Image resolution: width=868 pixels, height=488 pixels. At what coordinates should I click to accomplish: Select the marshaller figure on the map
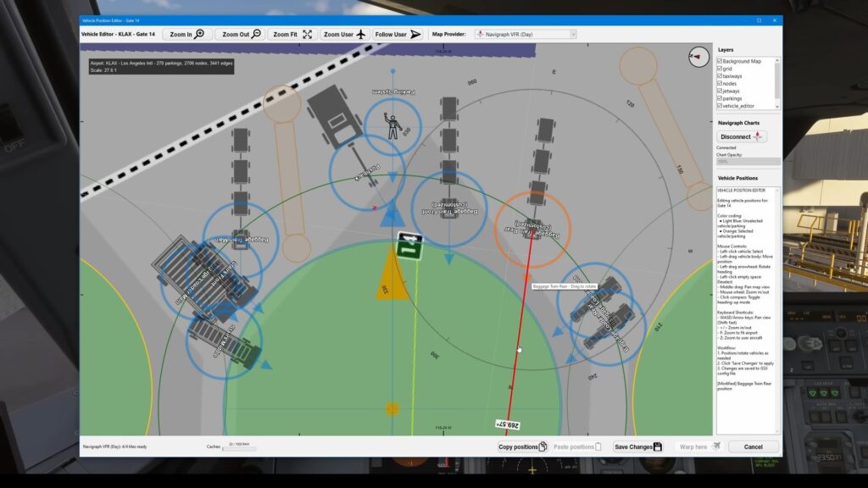pyautogui.click(x=392, y=125)
